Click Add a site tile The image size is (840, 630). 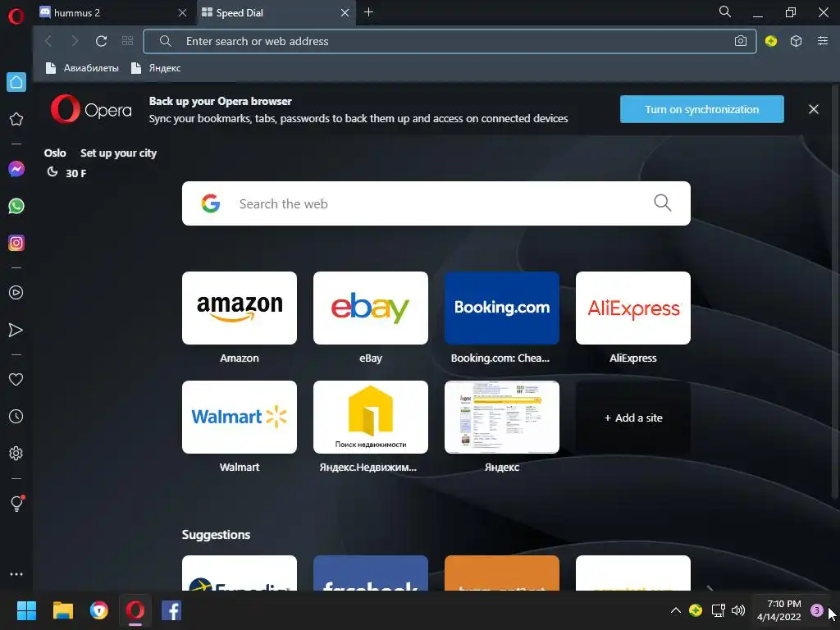click(x=633, y=418)
